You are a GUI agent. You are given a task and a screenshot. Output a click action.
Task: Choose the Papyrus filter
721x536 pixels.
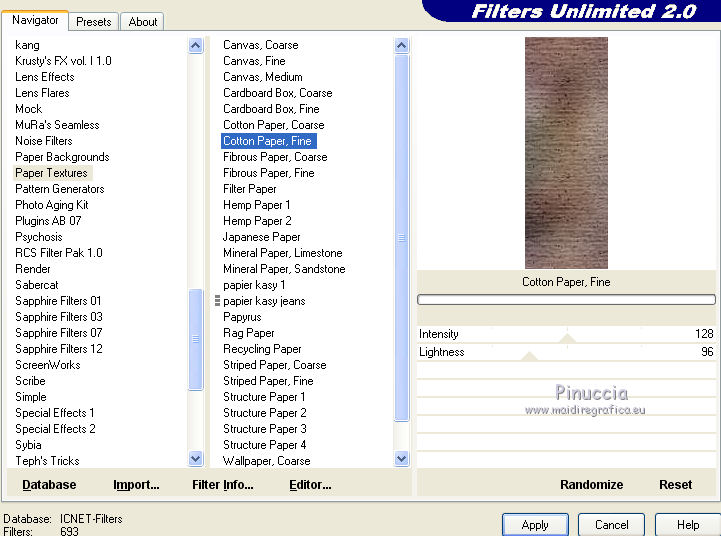tap(242, 317)
